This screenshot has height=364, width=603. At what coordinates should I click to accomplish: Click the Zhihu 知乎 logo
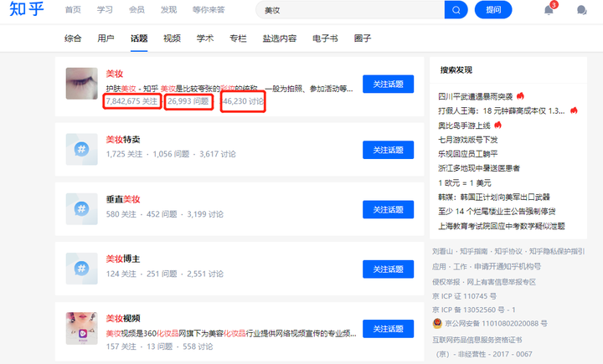[27, 9]
